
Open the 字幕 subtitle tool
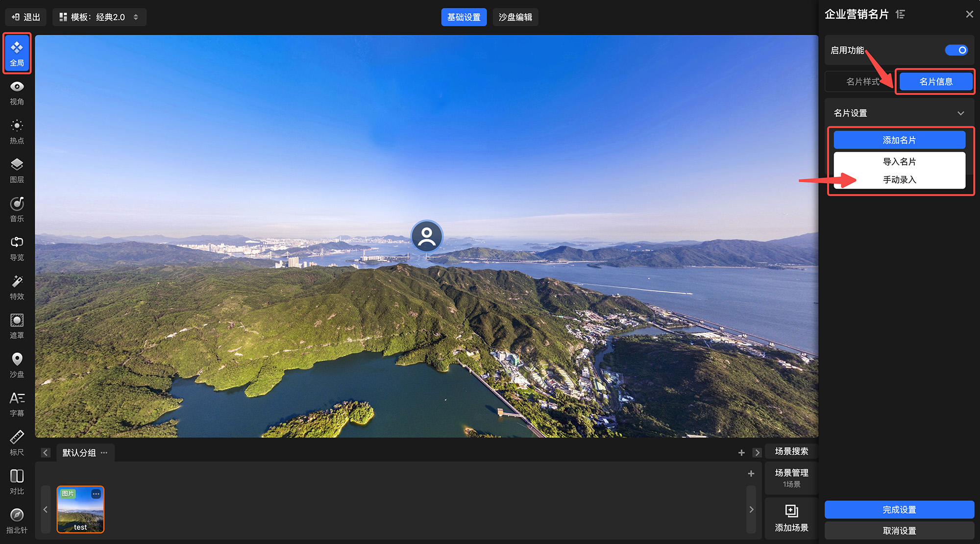[x=17, y=404]
